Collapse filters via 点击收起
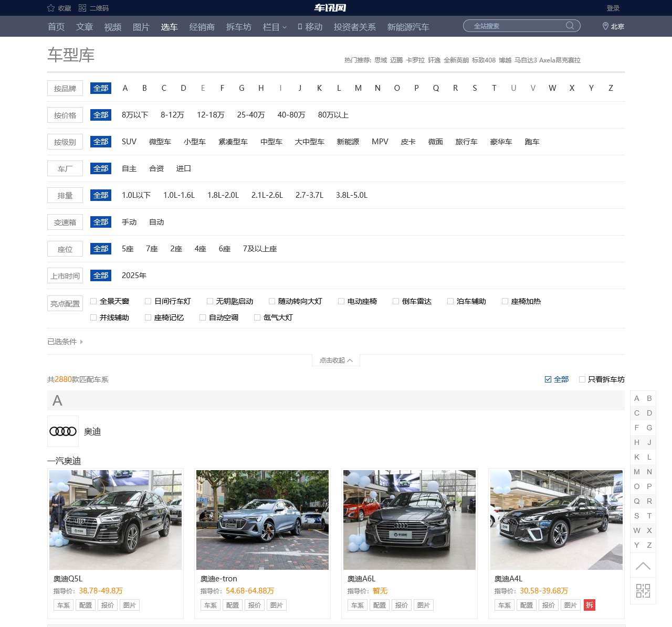Screen dimensions: 672x627 click(x=335, y=360)
